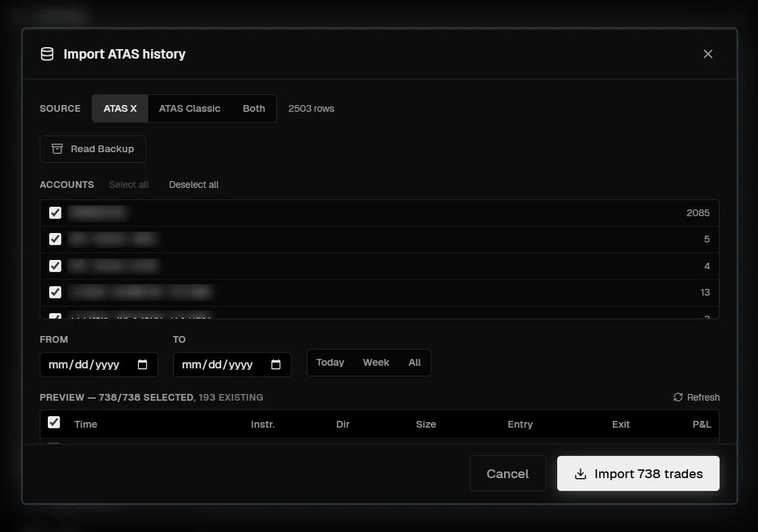Screen dimensions: 758x532
Task: Toggle the select-all checkbox in preview header
Action: click(54, 422)
